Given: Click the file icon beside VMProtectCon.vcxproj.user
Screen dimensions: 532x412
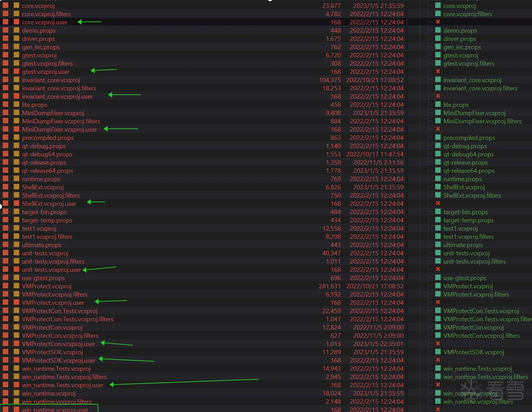Looking at the screenshot, I should click(x=16, y=344).
